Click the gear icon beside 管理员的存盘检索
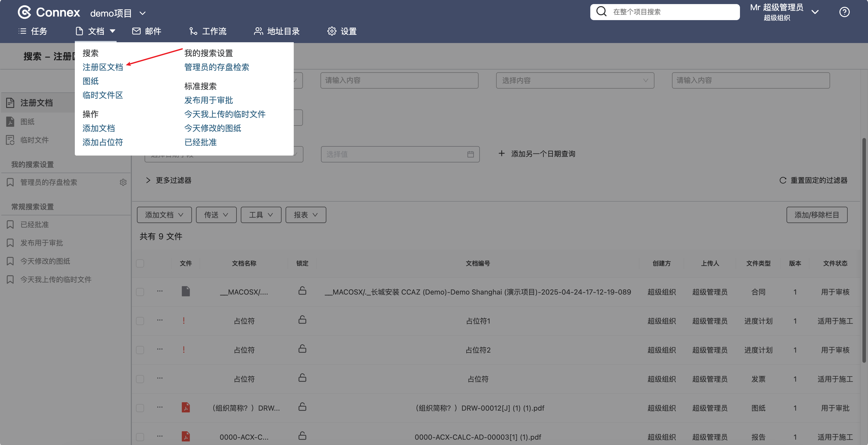 tap(123, 182)
